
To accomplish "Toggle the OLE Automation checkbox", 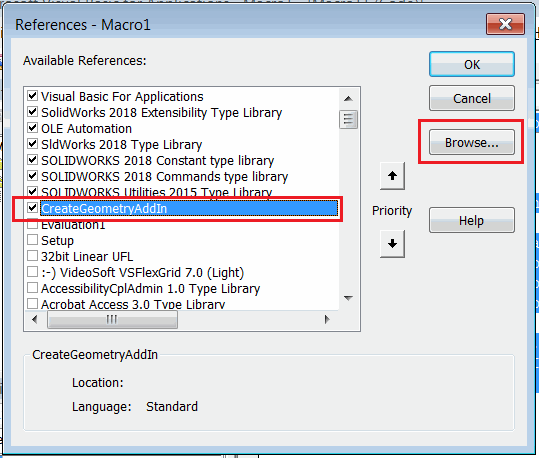I will pos(32,128).
